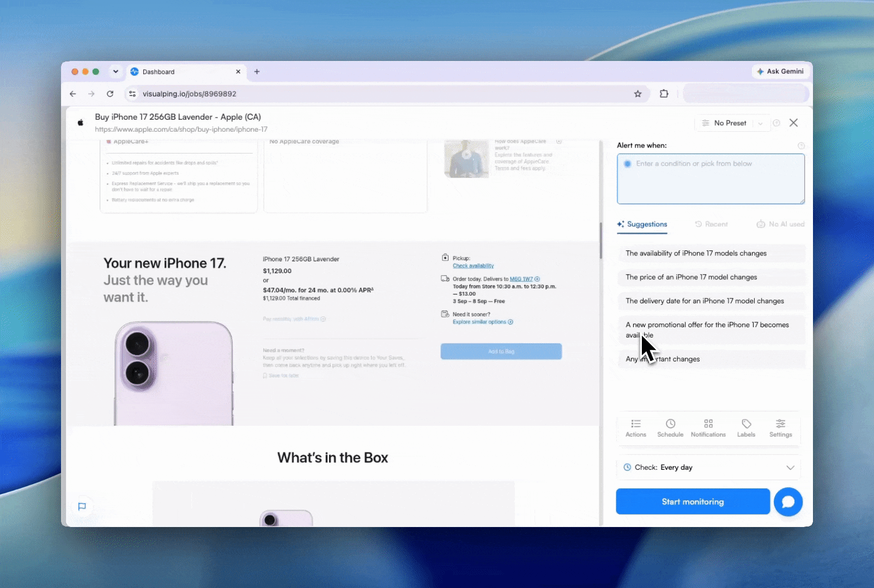The height and width of the screenshot is (588, 874).
Task: Click the Save for later link
Action: point(281,376)
